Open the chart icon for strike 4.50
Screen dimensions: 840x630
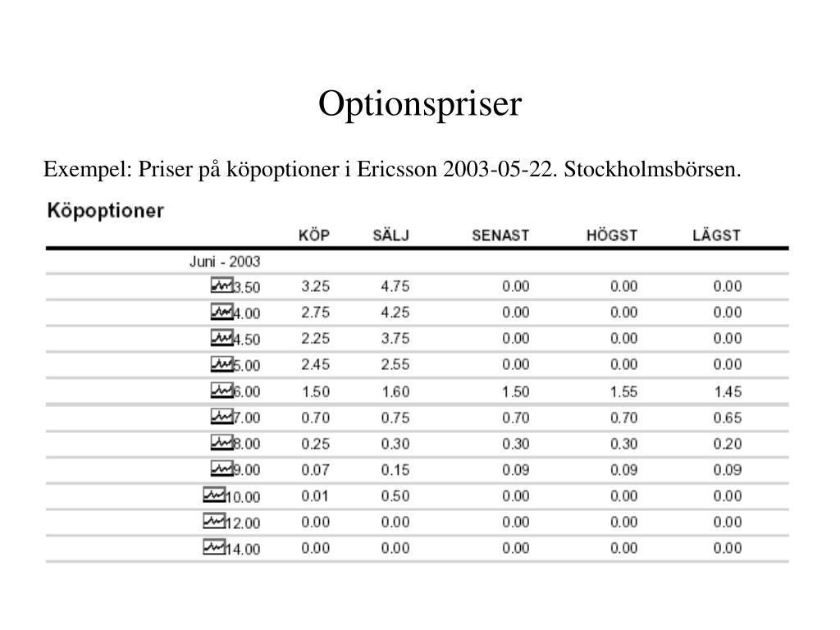pyautogui.click(x=221, y=337)
